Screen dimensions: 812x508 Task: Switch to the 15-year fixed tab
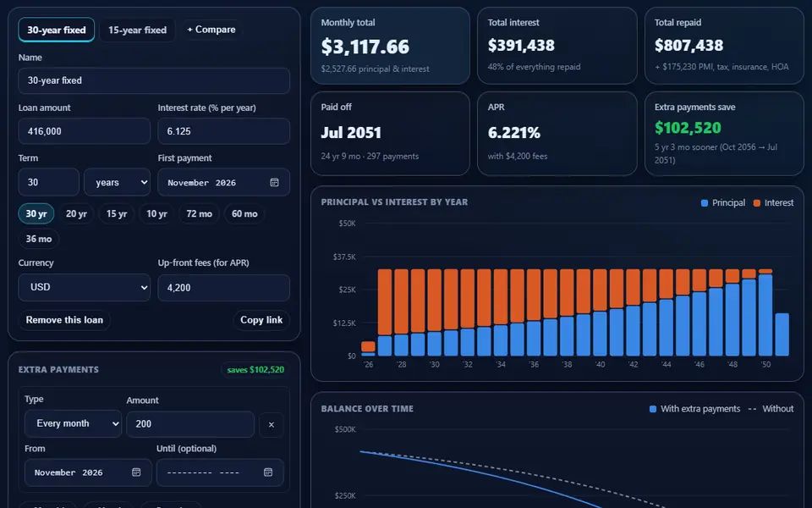point(137,30)
